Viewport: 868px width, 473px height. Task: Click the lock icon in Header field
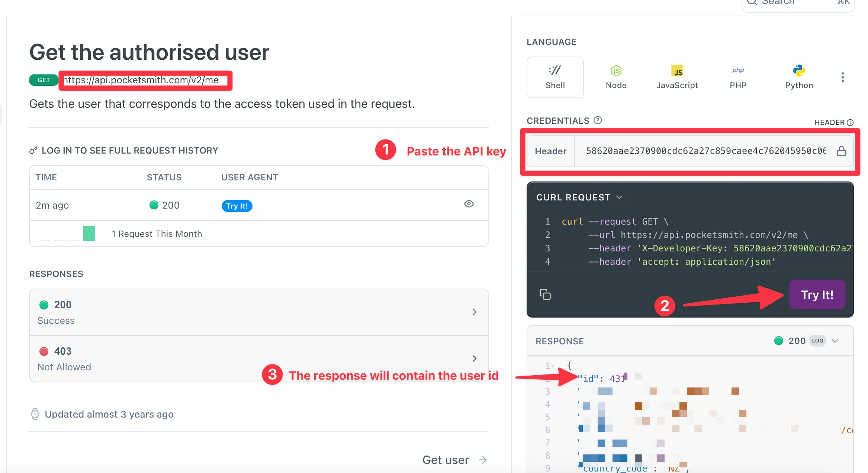841,151
